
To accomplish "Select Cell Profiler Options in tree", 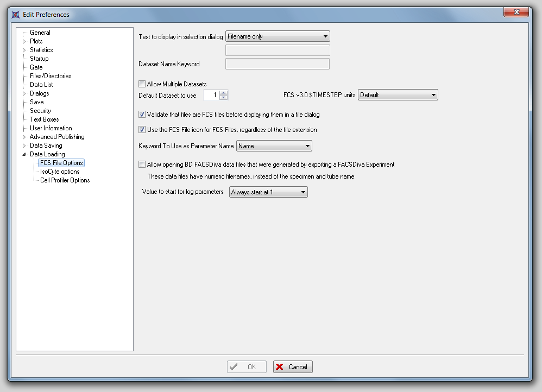I will pos(65,180).
